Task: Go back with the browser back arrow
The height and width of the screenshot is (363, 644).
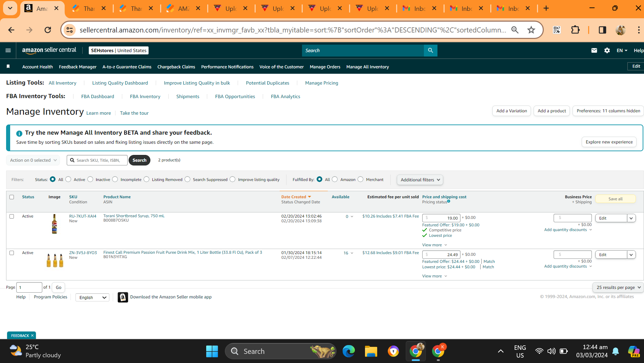Action: click(11, 30)
